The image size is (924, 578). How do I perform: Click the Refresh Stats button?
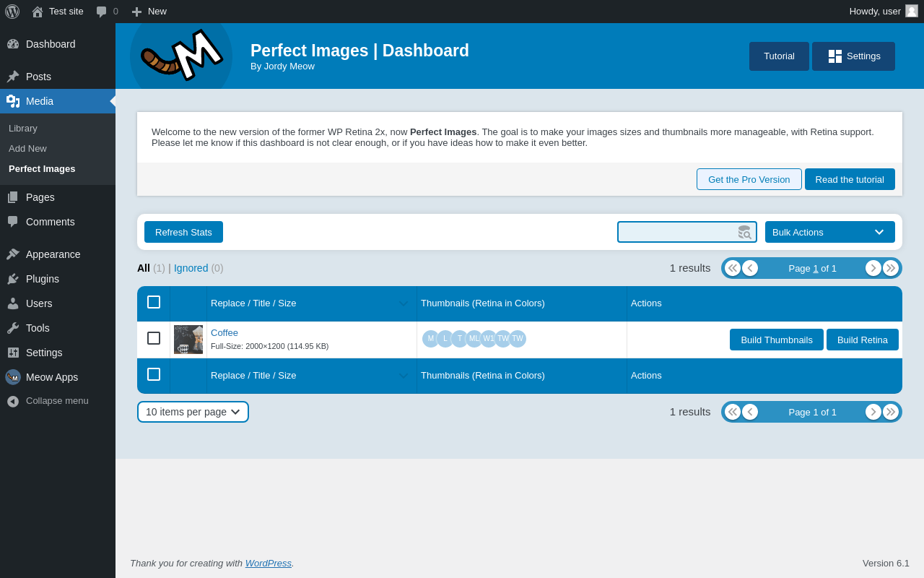pos(183,232)
